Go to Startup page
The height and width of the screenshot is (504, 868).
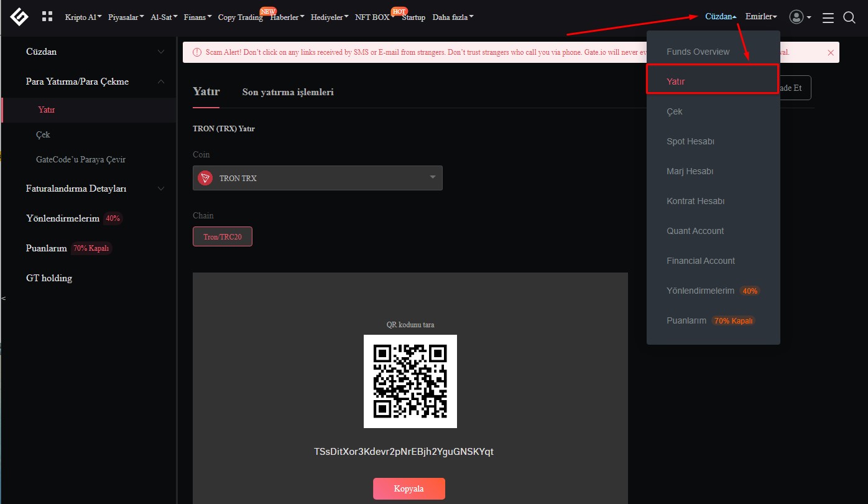coord(413,17)
